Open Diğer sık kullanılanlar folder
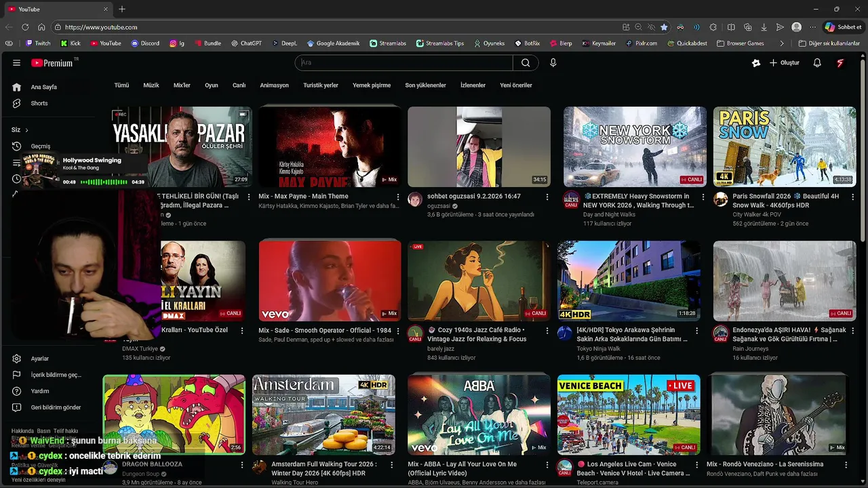The width and height of the screenshot is (868, 488). tap(829, 43)
